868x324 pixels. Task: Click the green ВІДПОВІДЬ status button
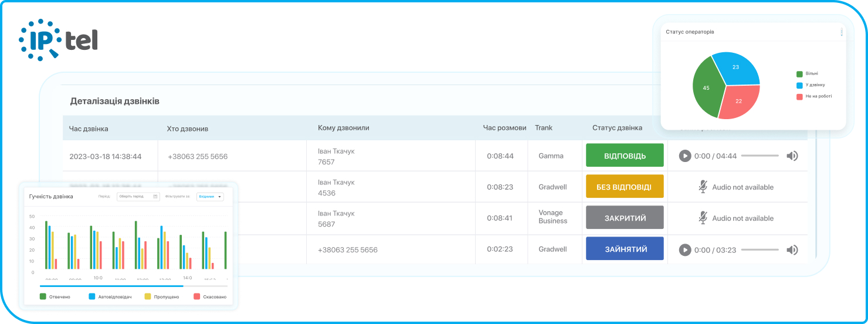pyautogui.click(x=625, y=156)
